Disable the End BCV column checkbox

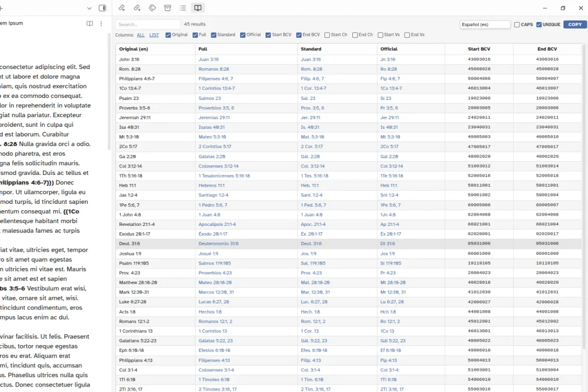[x=299, y=35]
